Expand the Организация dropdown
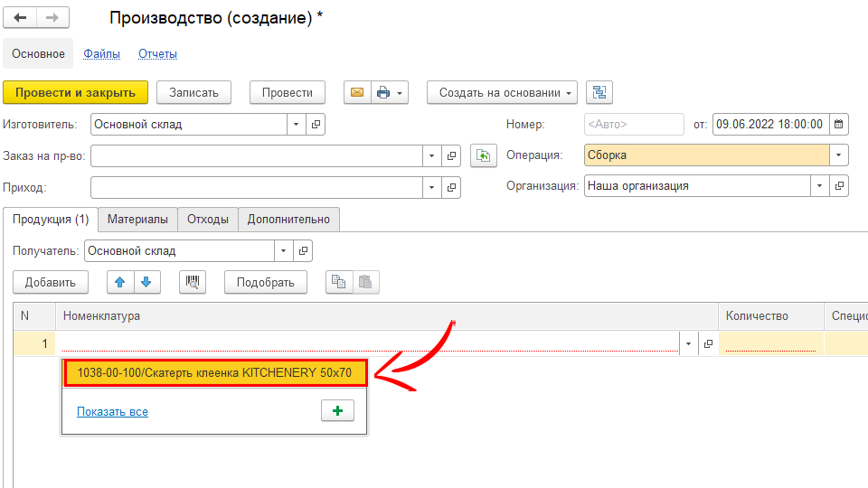Viewport: 868px width, 488px height. pyautogui.click(x=820, y=186)
